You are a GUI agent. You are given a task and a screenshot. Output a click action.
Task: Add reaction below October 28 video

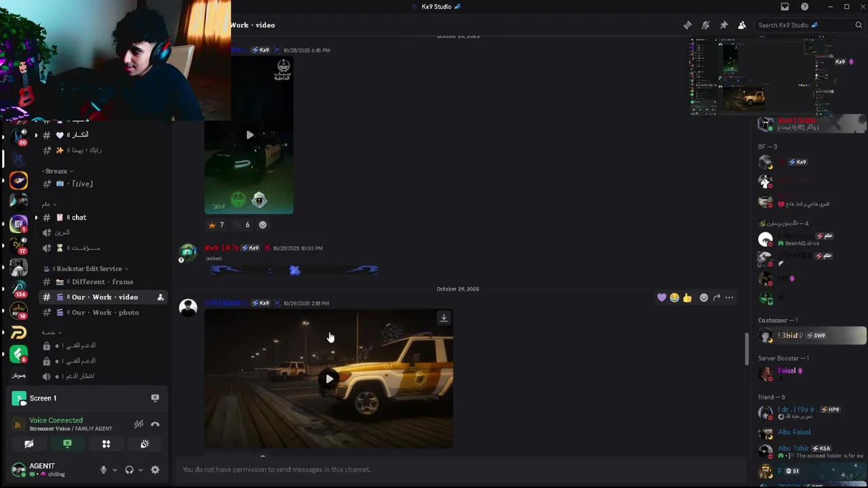click(262, 224)
